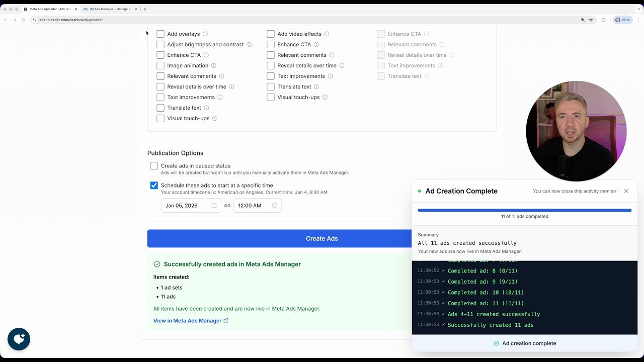Toggle Create ads in paused status
Viewport: 644px width, 362px height.
[154, 166]
